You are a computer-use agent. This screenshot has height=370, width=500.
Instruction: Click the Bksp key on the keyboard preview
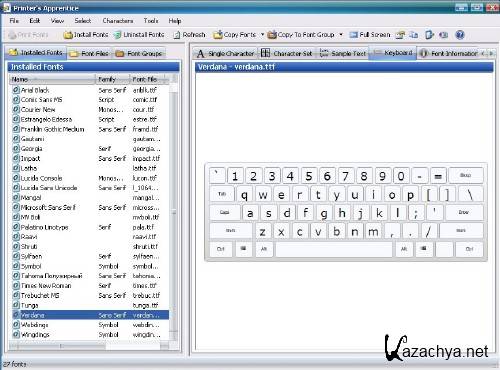tap(466, 175)
